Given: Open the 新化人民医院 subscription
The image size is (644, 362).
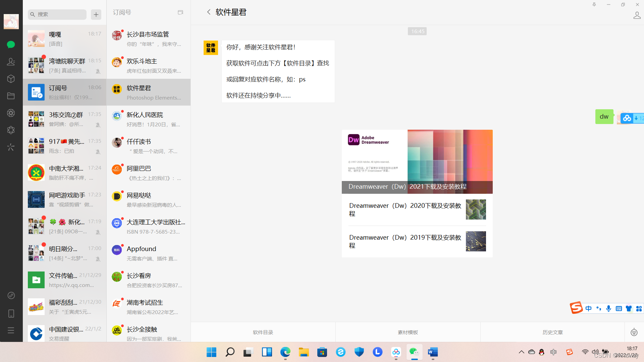Looking at the screenshot, I should (149, 119).
